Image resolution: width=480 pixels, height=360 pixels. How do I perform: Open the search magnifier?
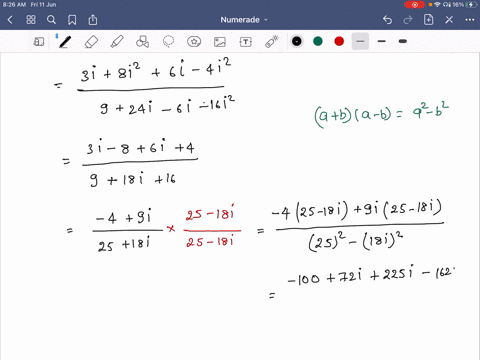pos(51,20)
